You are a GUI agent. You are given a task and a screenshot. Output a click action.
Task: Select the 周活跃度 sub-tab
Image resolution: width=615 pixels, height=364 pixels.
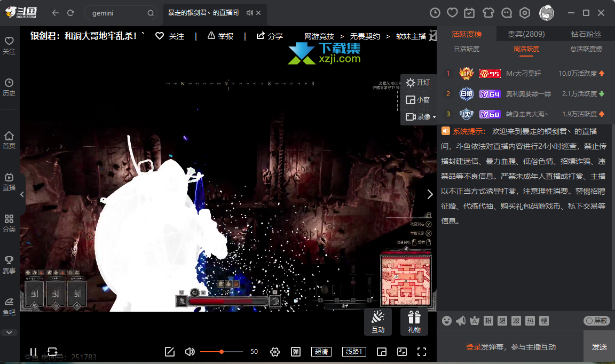(526, 49)
